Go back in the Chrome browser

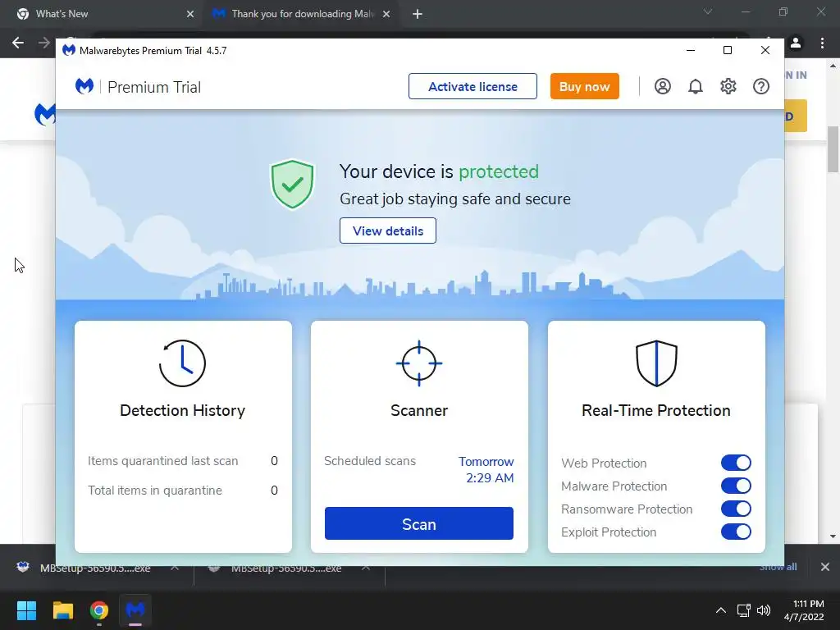click(x=18, y=43)
